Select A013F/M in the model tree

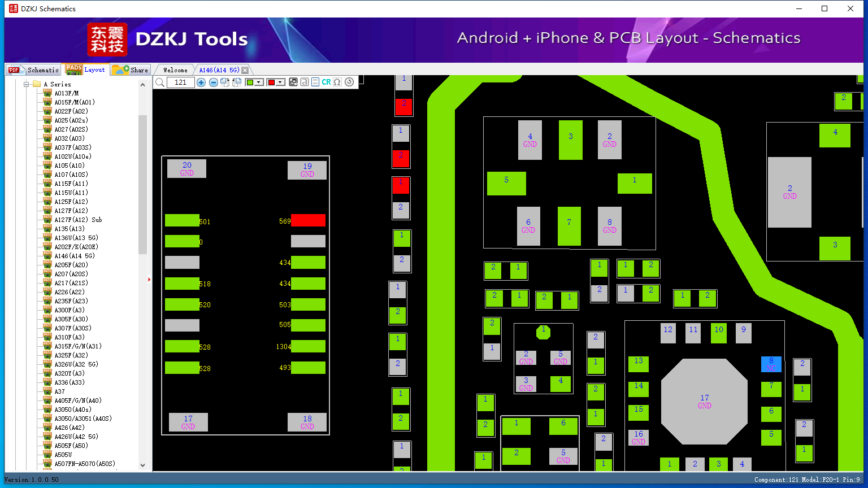(x=67, y=93)
